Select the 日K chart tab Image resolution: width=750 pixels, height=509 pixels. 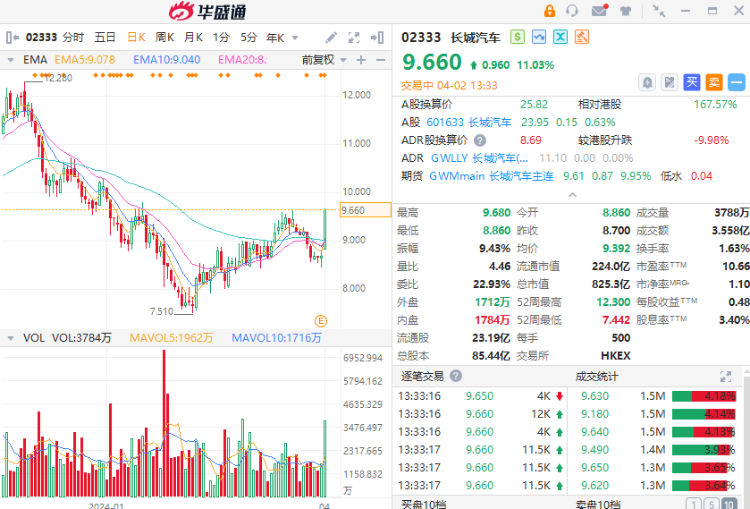[x=136, y=37]
